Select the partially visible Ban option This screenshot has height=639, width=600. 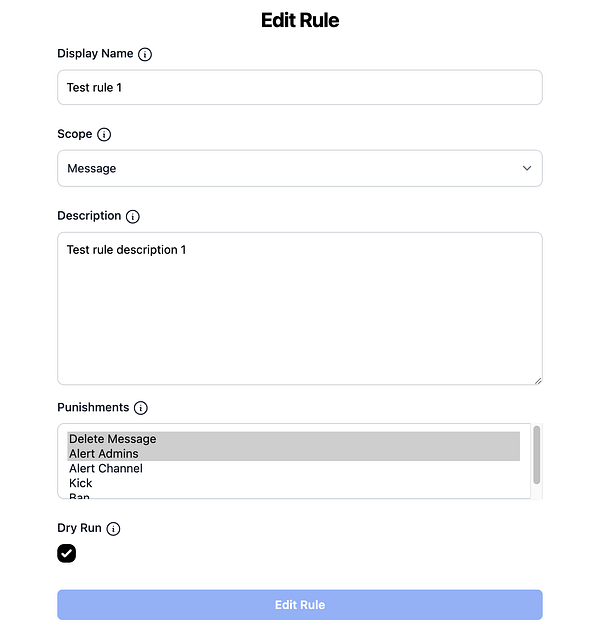click(80, 495)
